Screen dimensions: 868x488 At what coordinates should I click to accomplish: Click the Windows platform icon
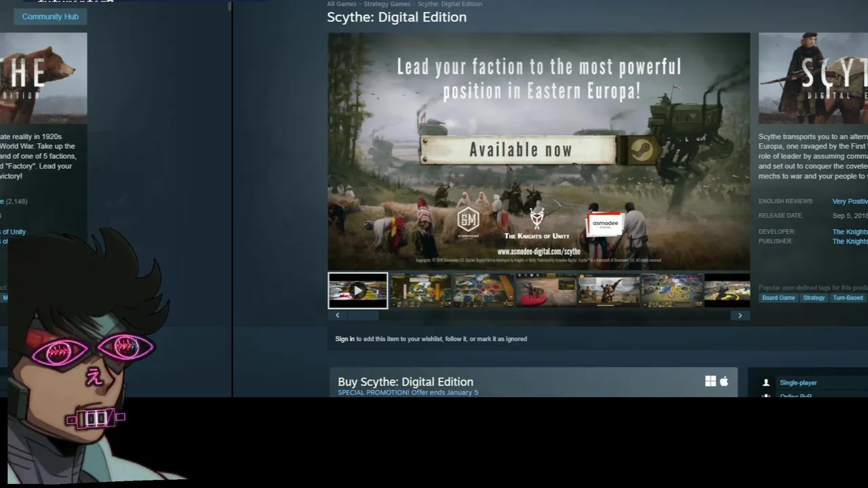[x=710, y=382]
